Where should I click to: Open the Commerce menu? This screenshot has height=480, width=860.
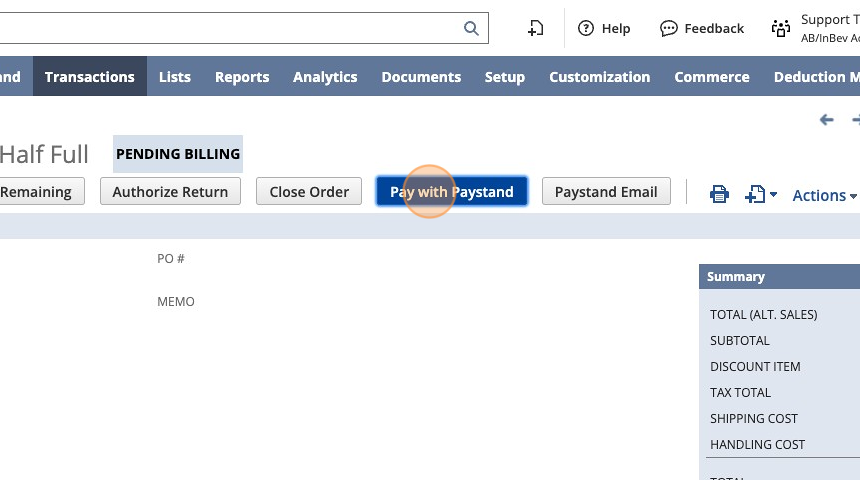pos(711,76)
